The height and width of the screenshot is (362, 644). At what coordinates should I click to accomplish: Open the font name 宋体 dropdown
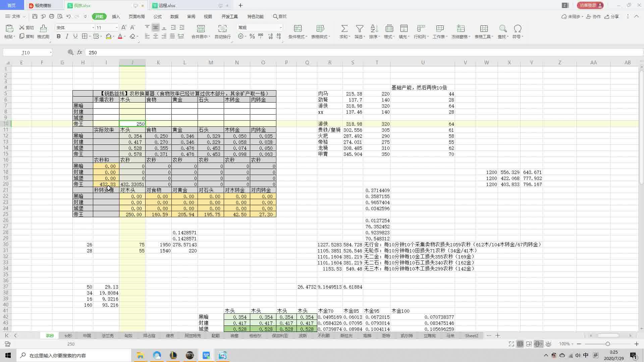93,27
